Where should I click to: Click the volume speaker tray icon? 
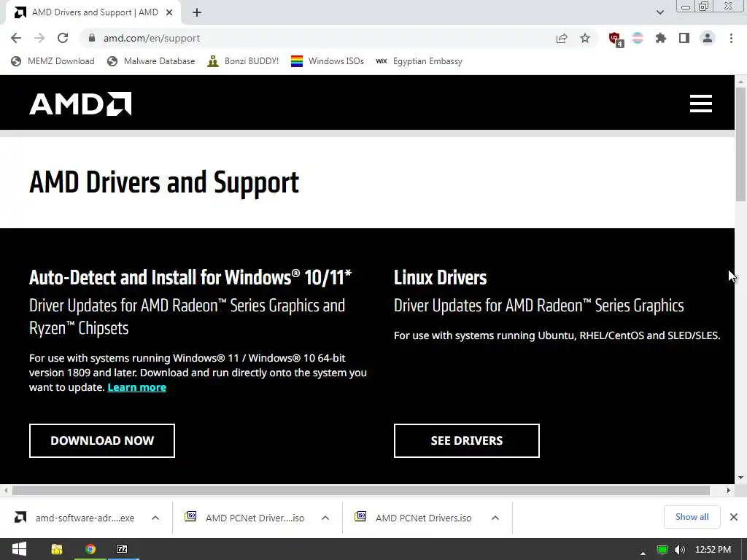[680, 550]
